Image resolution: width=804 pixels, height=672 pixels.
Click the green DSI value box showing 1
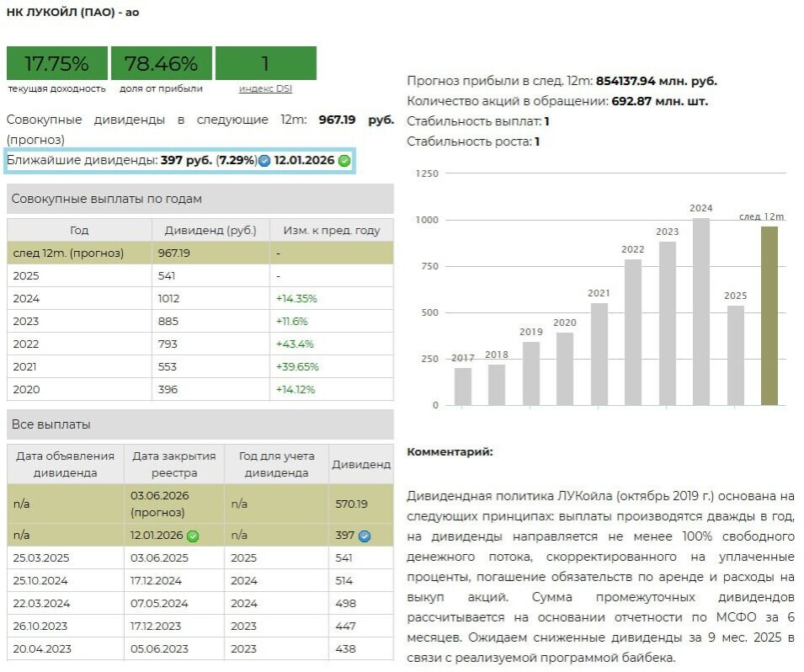point(265,63)
